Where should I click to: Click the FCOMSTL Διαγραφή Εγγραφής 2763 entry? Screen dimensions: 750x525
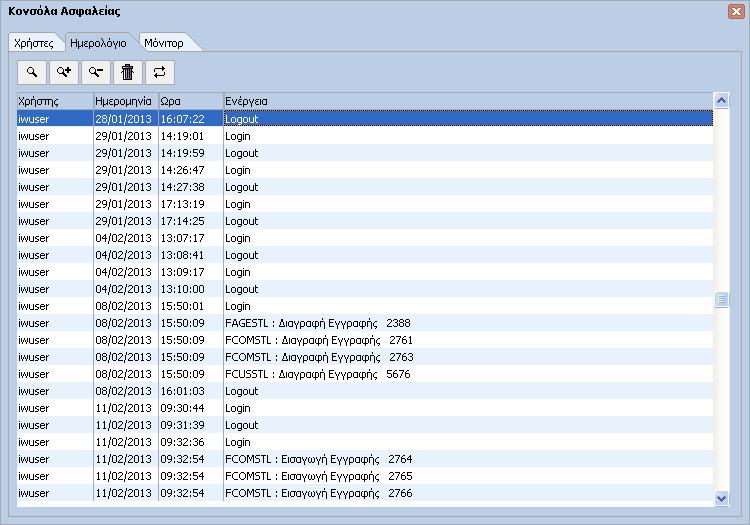point(365,357)
